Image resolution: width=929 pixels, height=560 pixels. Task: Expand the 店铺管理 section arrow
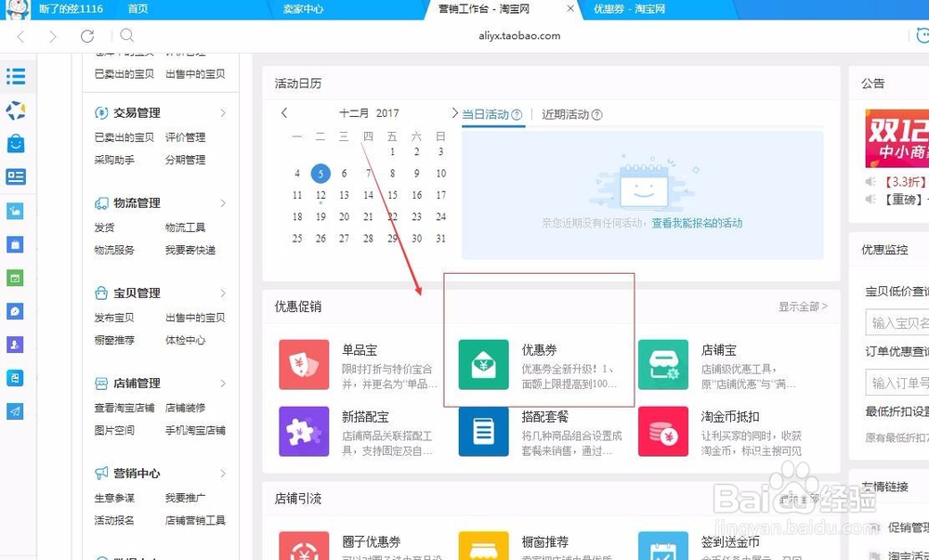point(223,383)
